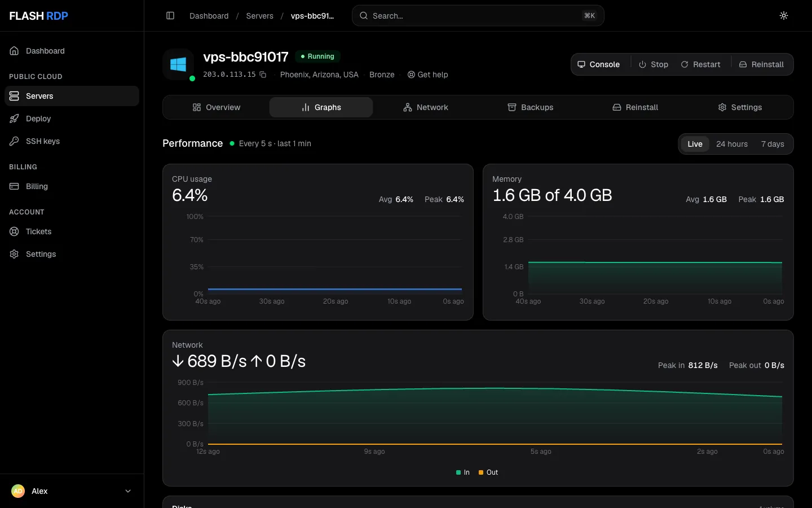812x508 pixels.
Task: Go to SSH keys
Action: (x=72, y=141)
